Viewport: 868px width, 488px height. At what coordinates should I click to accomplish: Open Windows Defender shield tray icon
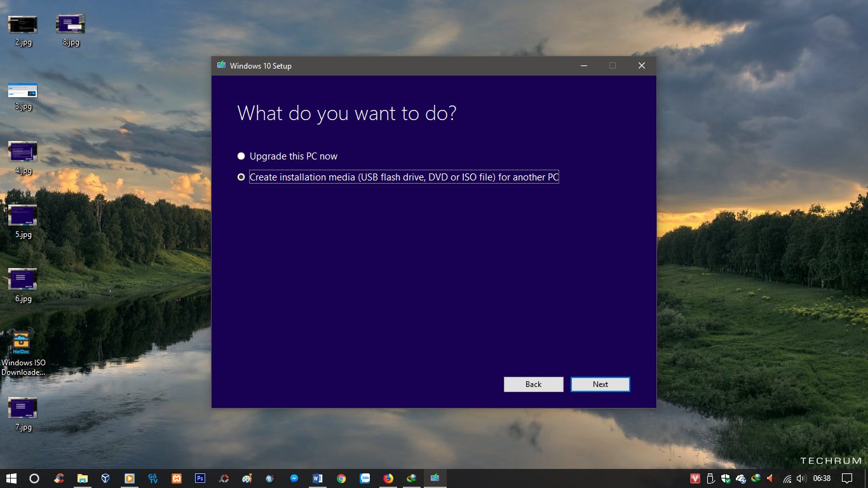pos(726,478)
